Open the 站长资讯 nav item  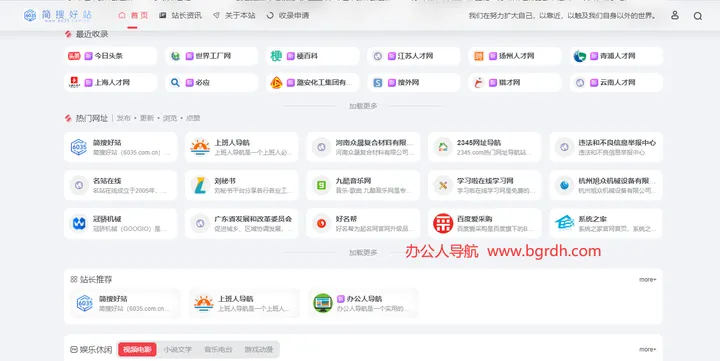pyautogui.click(x=180, y=16)
